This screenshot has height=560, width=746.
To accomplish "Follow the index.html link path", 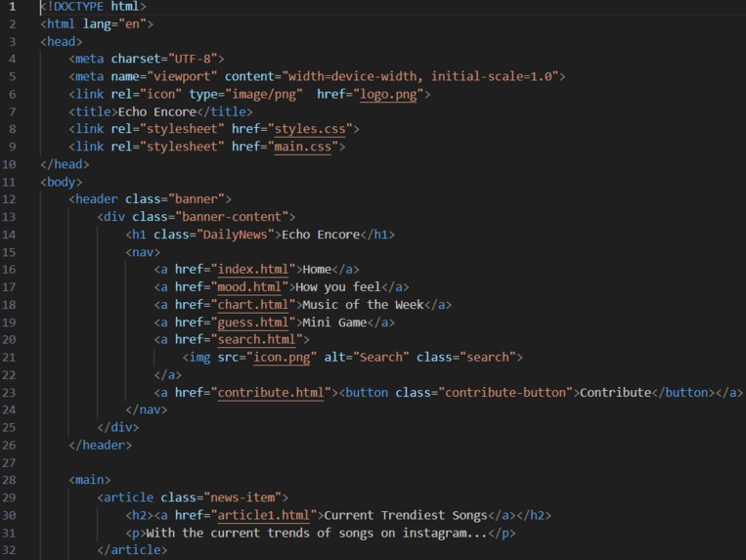I will point(253,270).
